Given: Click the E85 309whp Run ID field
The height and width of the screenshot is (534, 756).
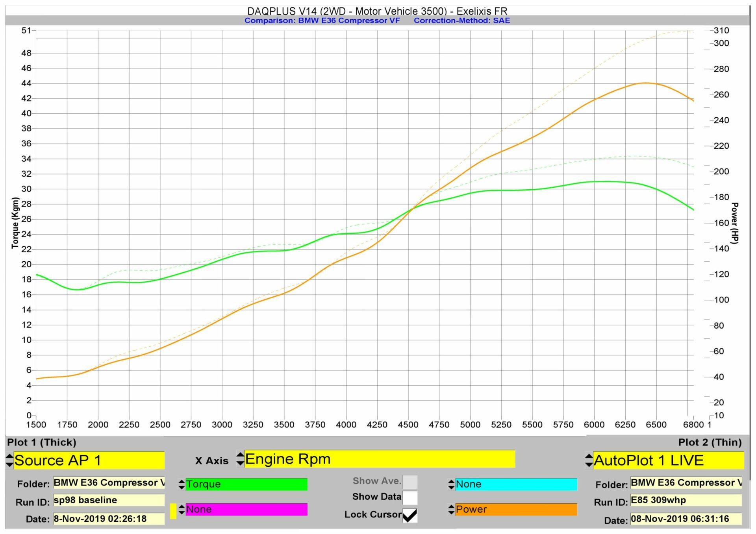Looking at the screenshot, I should coord(686,500).
